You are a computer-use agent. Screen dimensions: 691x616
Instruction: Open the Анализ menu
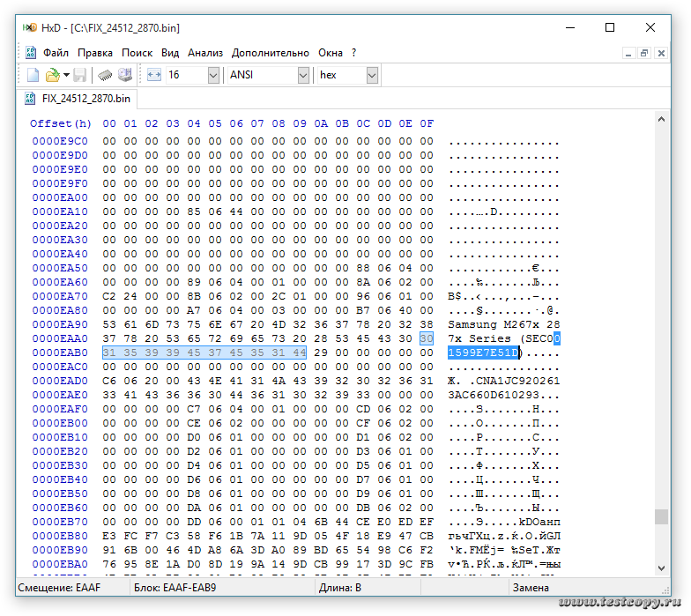tap(205, 53)
